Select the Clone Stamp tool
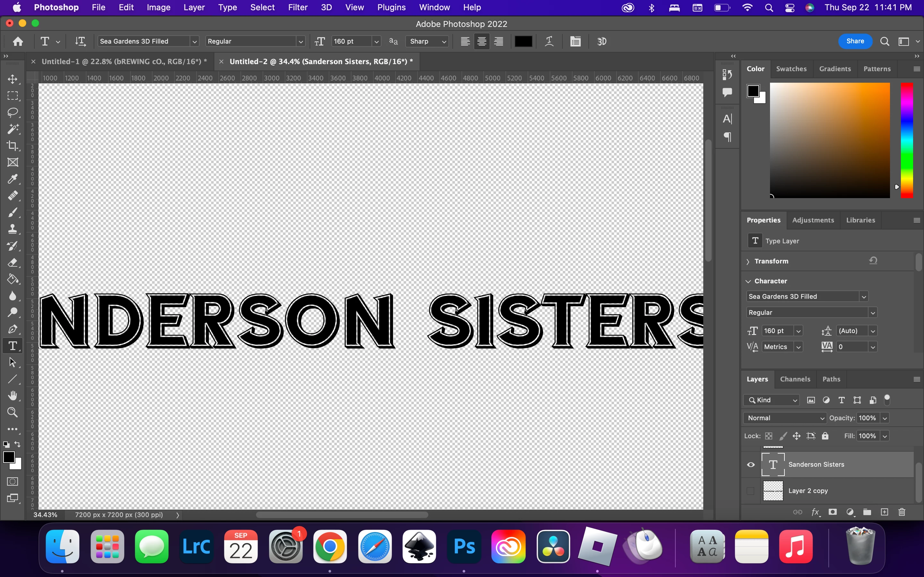The width and height of the screenshot is (924, 577). (13, 229)
